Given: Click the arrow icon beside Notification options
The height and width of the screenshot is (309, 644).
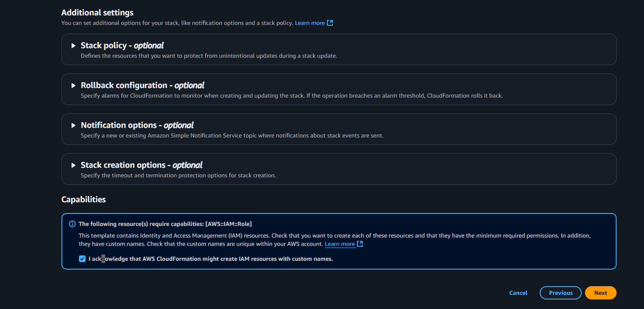Looking at the screenshot, I should (x=74, y=125).
